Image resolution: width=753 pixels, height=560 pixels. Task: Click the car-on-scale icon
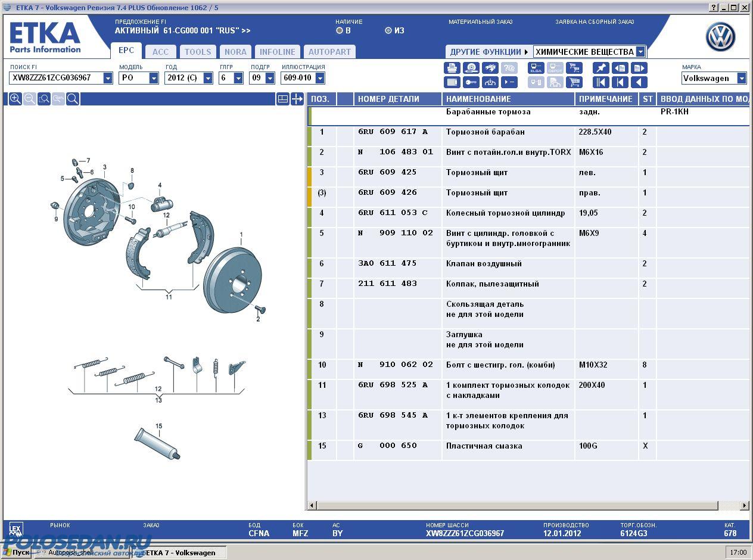coord(490,82)
